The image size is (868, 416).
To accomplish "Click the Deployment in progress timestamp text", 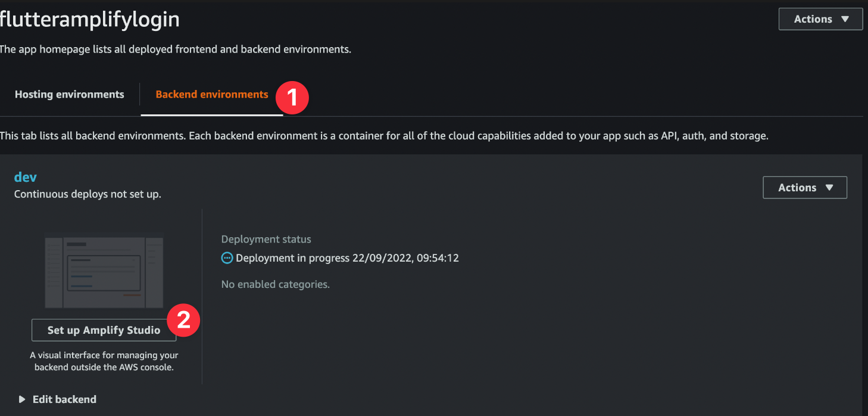I will pos(347,258).
